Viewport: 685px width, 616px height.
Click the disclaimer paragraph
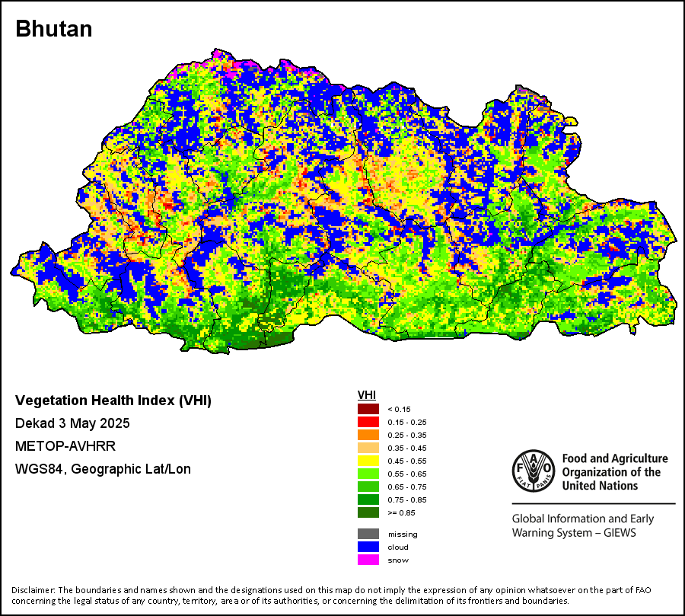point(331,595)
